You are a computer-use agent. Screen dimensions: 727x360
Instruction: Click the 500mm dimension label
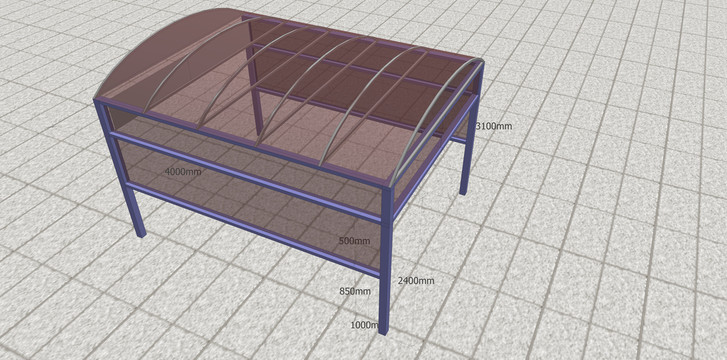click(x=354, y=241)
